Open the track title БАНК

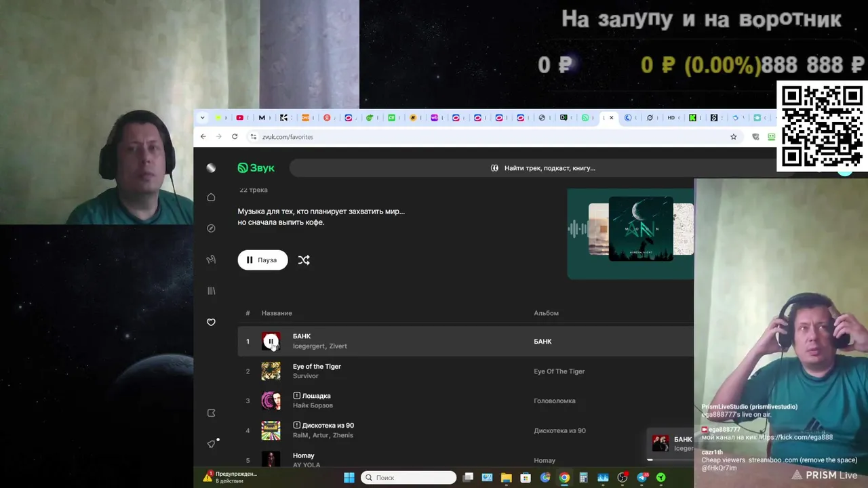302,336
